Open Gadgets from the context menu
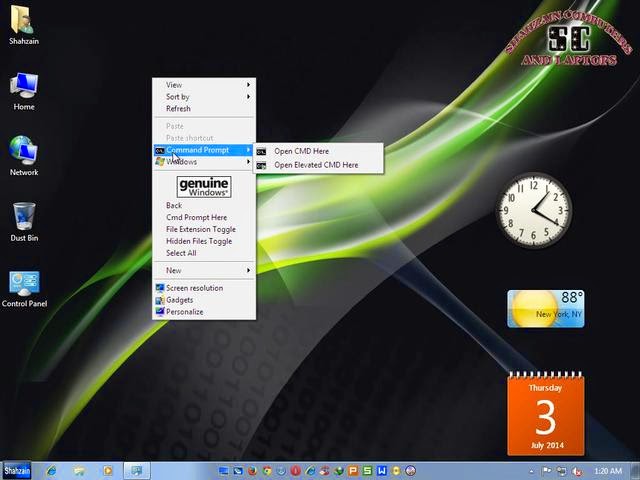The height and width of the screenshot is (480, 640). [x=204, y=300]
